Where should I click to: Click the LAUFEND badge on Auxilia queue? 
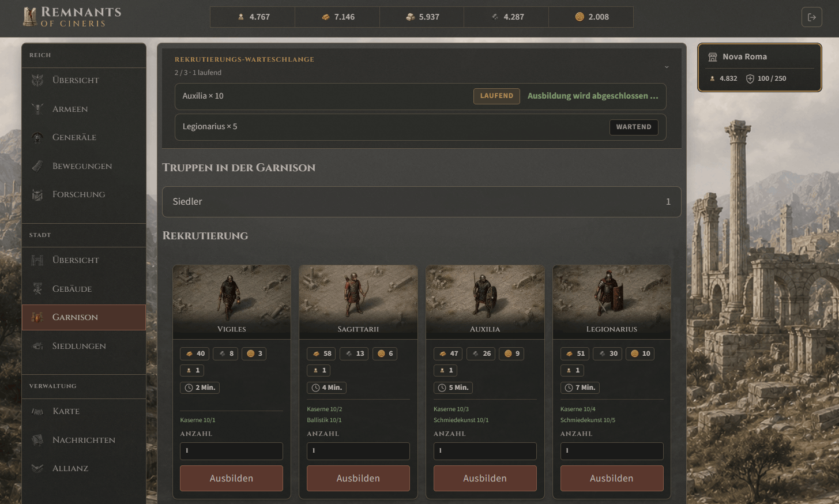(496, 96)
